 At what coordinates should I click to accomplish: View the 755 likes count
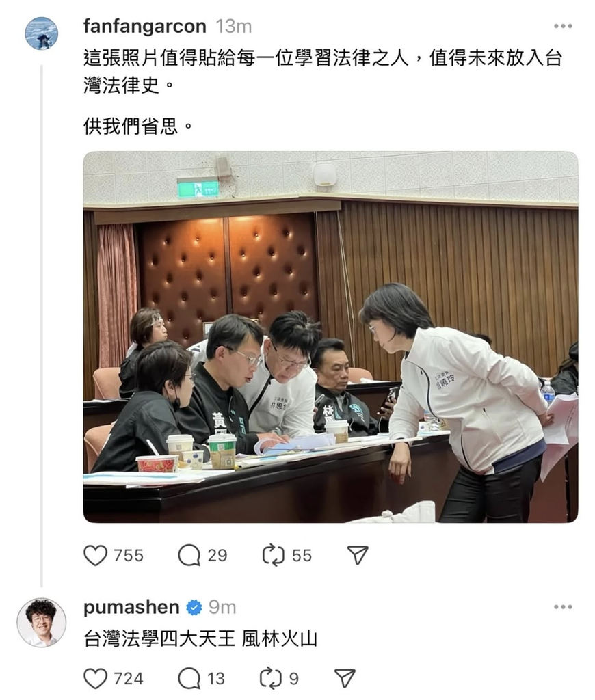click(129, 556)
